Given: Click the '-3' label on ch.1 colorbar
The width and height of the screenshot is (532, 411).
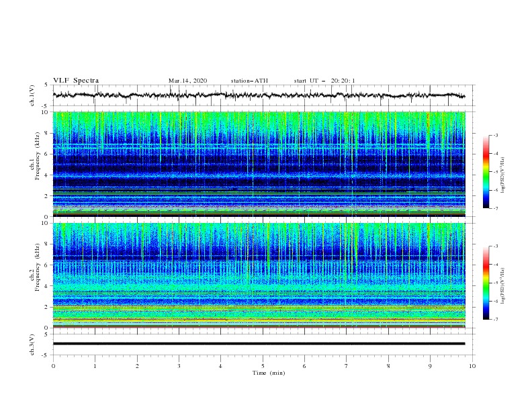Looking at the screenshot, I should point(495,136).
